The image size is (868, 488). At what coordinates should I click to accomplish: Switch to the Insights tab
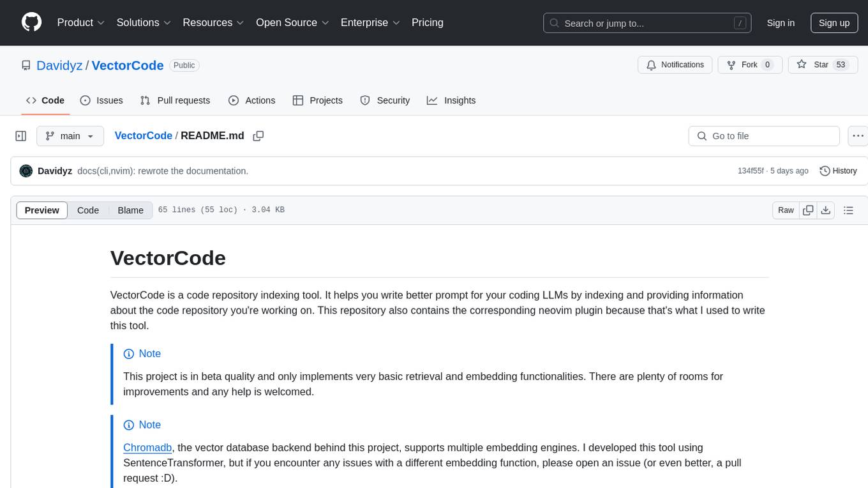click(451, 100)
